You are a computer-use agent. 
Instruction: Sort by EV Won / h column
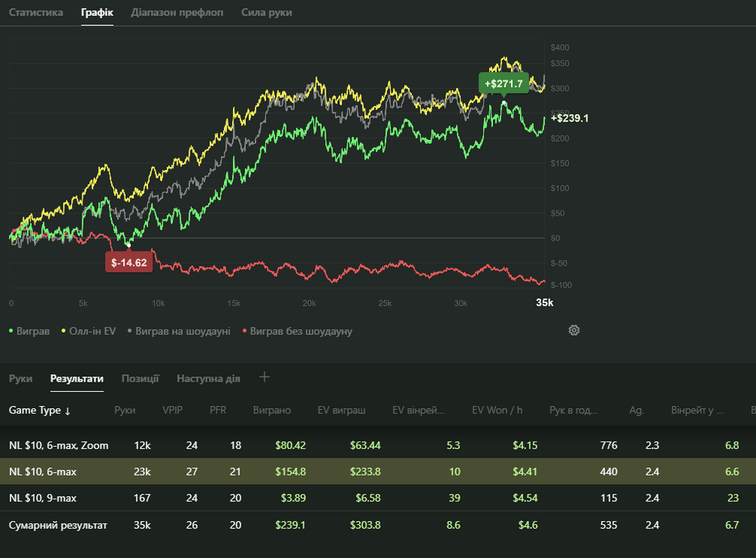click(x=497, y=411)
